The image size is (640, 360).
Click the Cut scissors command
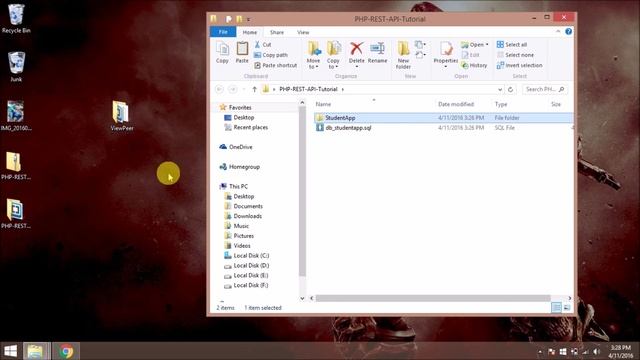[x=262, y=44]
